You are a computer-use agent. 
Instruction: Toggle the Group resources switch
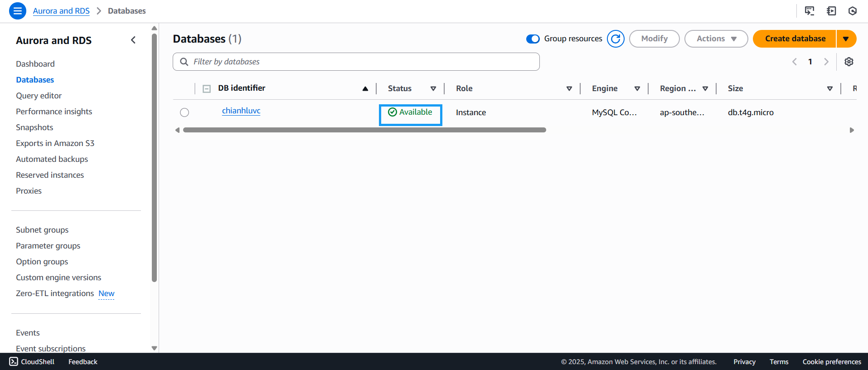[533, 39]
